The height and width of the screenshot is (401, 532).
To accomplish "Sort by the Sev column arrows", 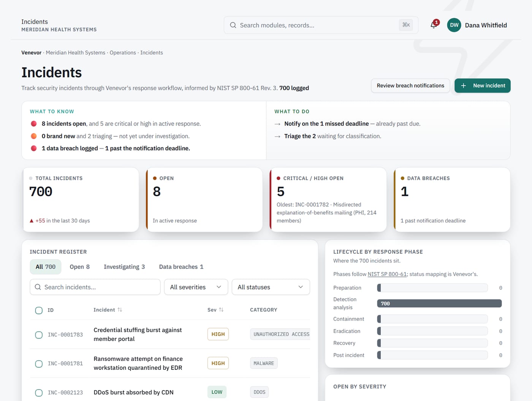I will coord(221,310).
